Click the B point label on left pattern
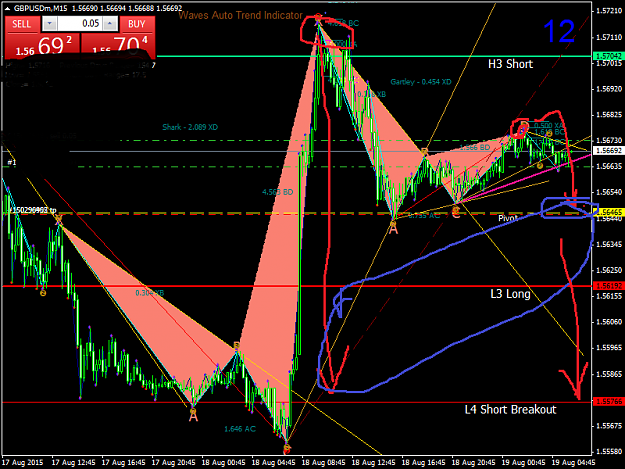Viewport: 625px width, 469px height. [236, 345]
